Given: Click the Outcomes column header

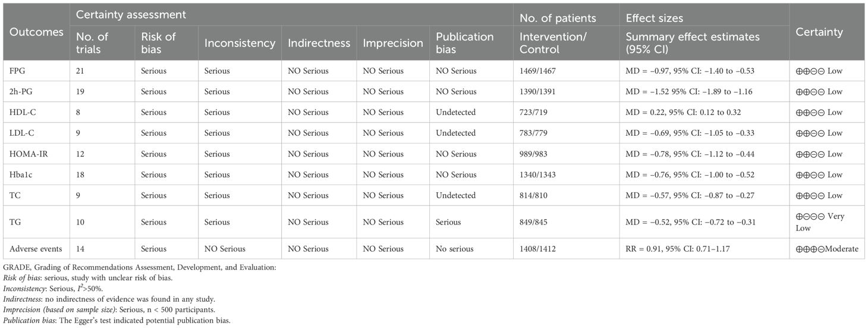Looking at the screenshot, I should tap(36, 32).
